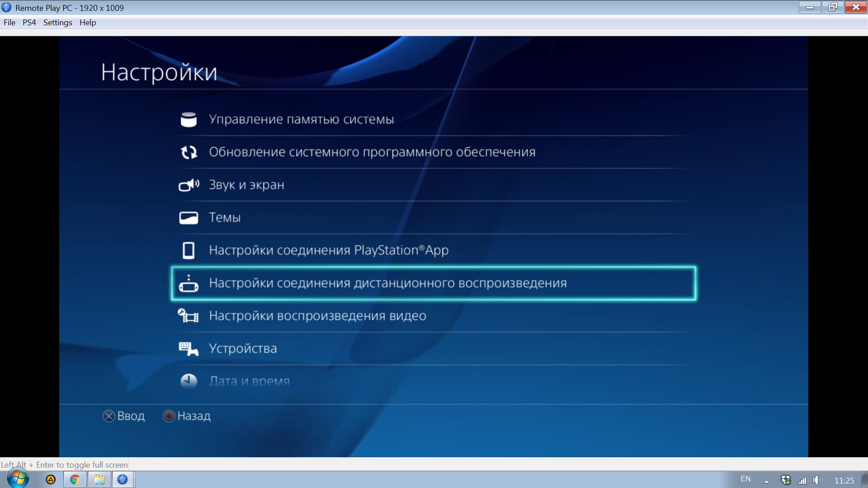Open the File menu
Viewport: 868px width, 488px height.
coord(9,23)
